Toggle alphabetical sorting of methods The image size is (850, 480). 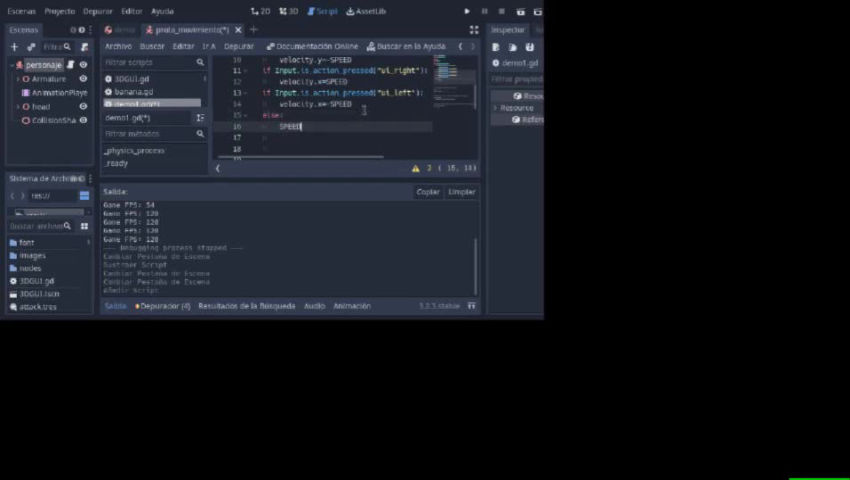click(x=200, y=118)
